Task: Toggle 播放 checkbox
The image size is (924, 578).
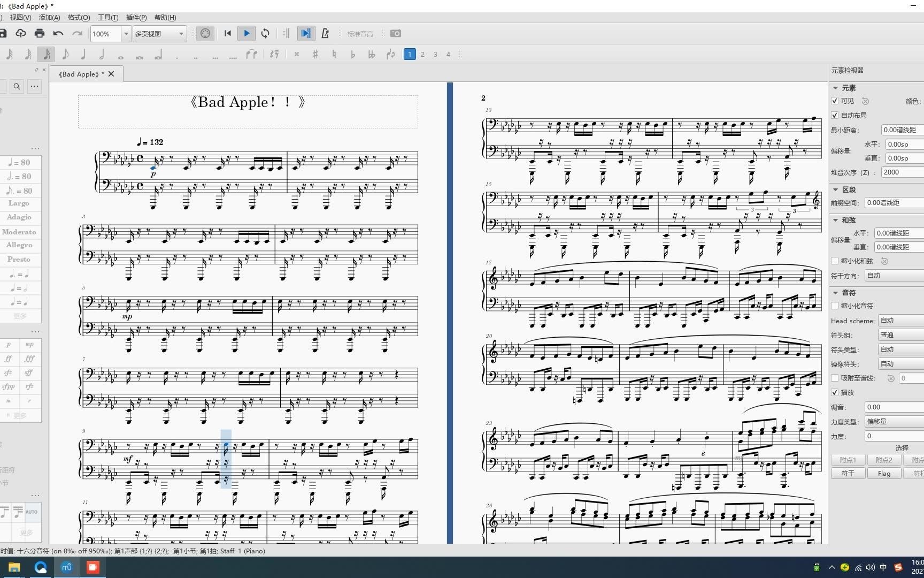Action: pyautogui.click(x=835, y=392)
